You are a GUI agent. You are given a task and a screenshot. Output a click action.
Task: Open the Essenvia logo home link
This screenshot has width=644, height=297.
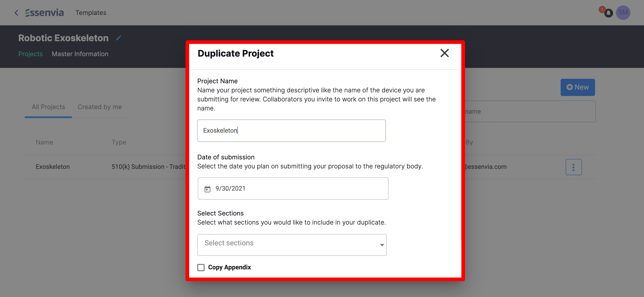click(44, 12)
